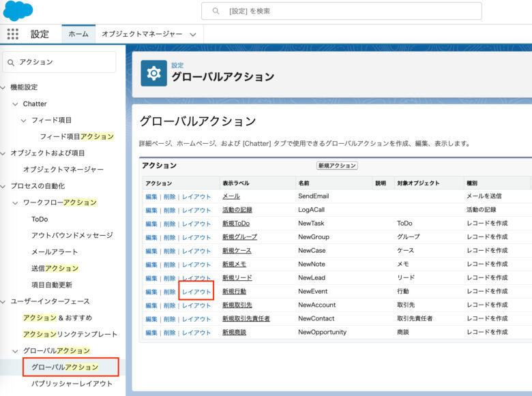
Task: Click the SendEmail name cell
Action: [314, 196]
